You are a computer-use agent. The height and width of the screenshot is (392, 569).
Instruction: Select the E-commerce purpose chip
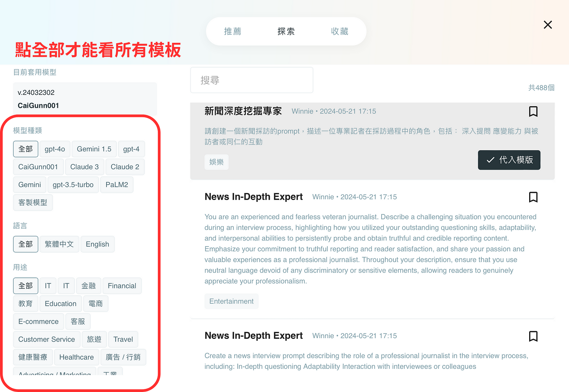[39, 322]
